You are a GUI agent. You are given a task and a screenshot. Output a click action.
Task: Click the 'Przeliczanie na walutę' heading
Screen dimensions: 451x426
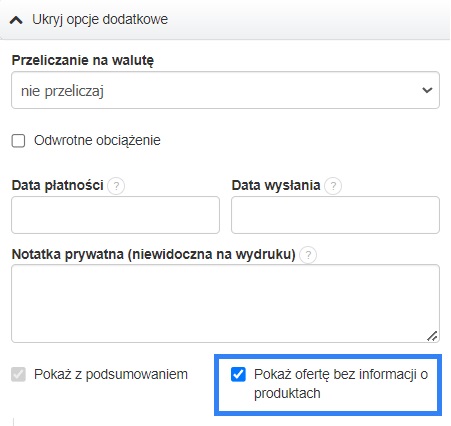tap(83, 61)
